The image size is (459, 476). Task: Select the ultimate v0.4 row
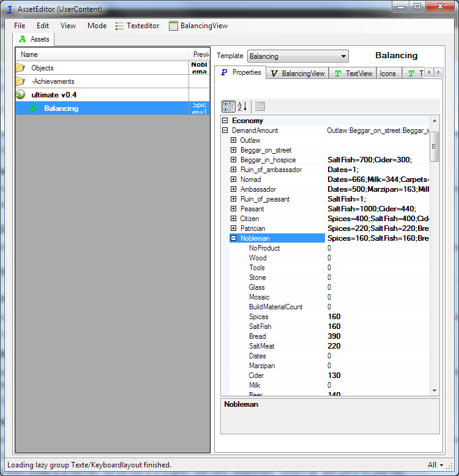113,95
